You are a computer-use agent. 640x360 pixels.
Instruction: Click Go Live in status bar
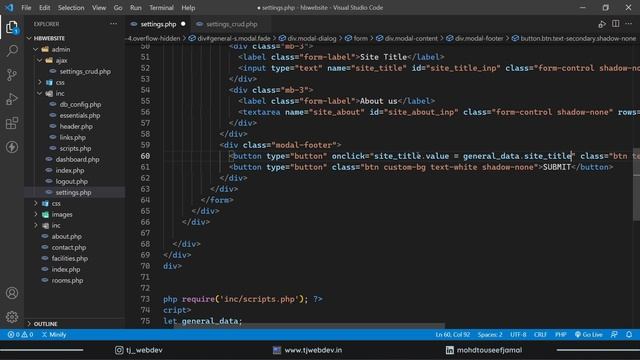click(588, 335)
